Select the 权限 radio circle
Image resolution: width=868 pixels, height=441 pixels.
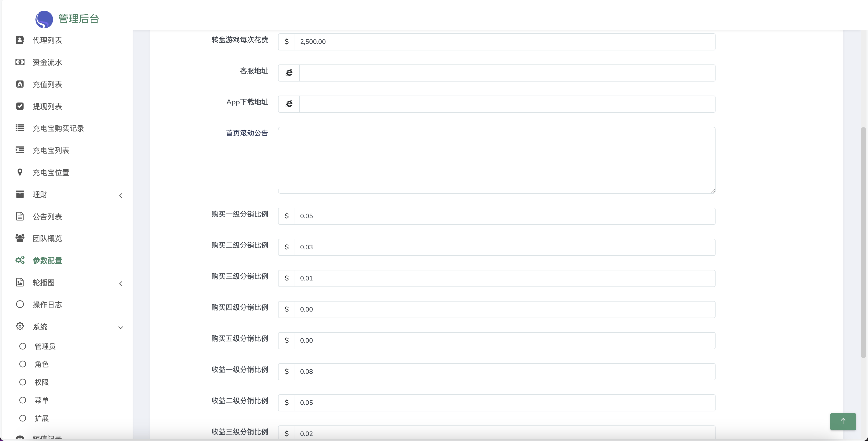click(23, 382)
